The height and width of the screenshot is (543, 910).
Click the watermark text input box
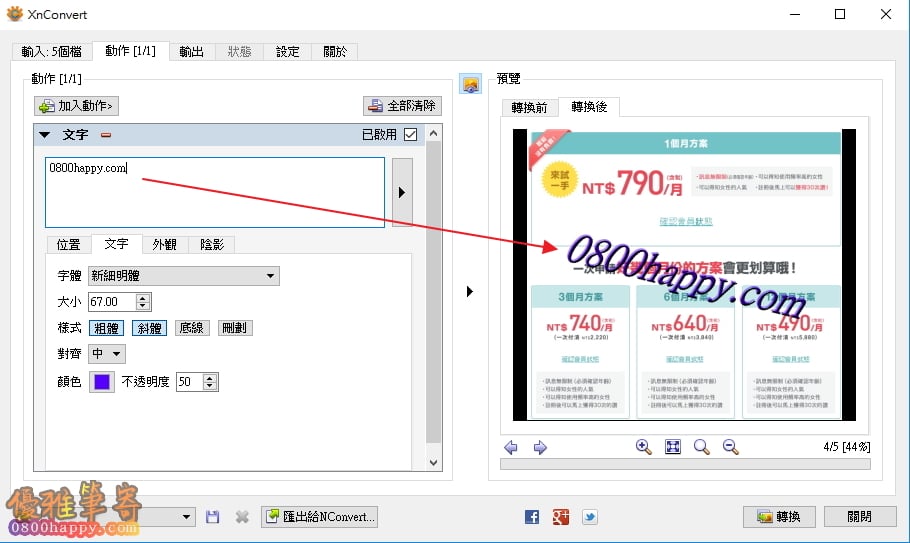[215, 192]
